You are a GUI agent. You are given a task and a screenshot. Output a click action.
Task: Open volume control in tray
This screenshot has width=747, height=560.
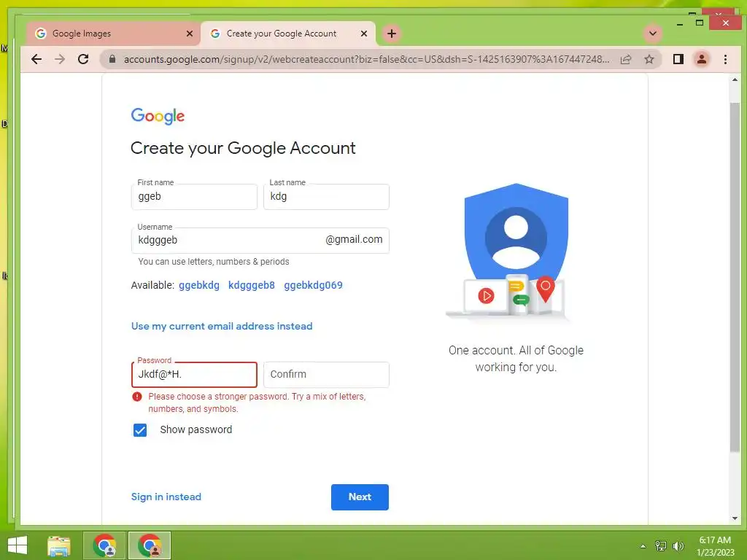pos(678,546)
